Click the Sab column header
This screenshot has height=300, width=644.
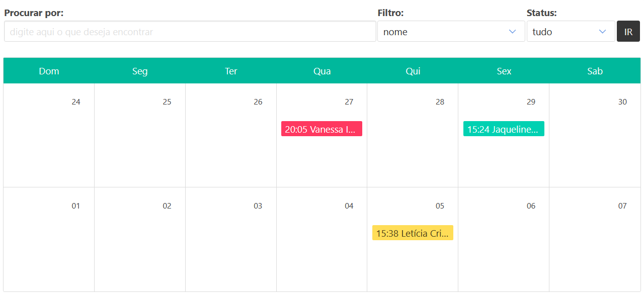click(x=595, y=71)
